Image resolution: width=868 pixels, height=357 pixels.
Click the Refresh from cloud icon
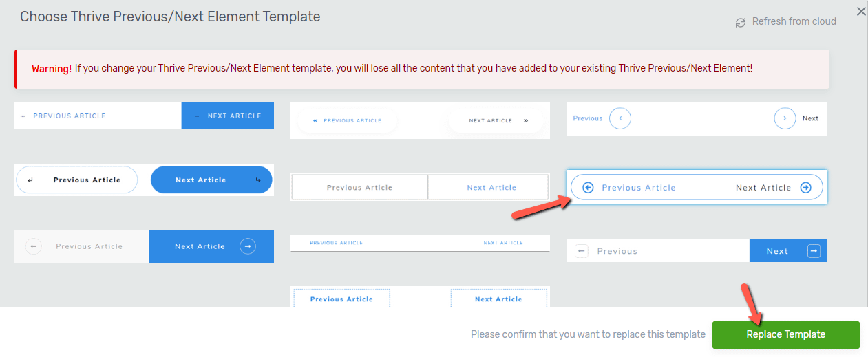tap(741, 22)
